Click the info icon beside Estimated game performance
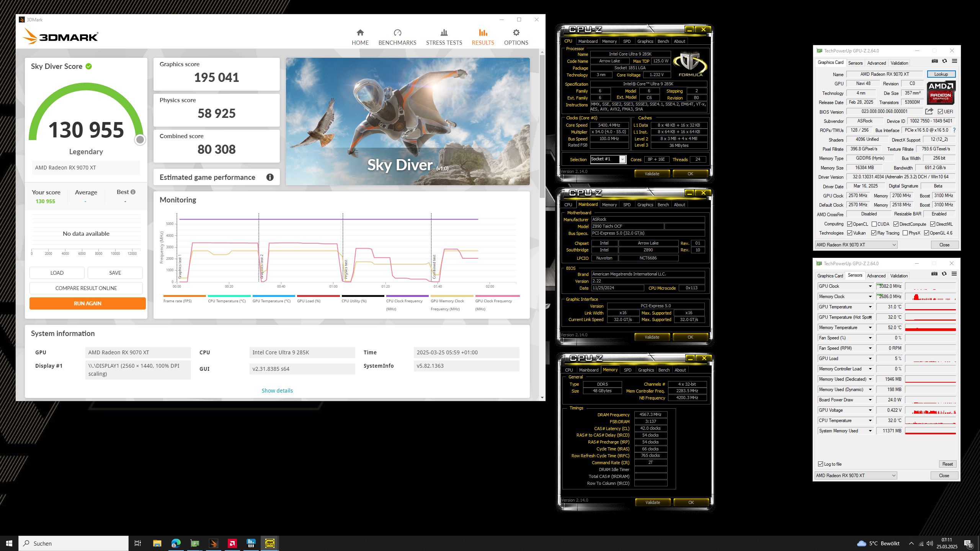The image size is (980, 551). click(x=270, y=177)
